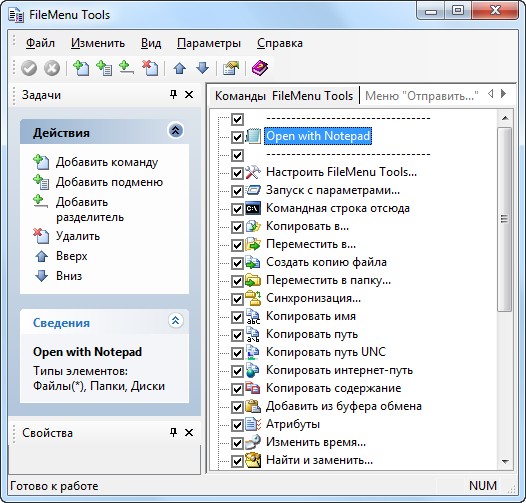Open the purple Help book icon
The height and width of the screenshot is (503, 526).
pos(260,68)
